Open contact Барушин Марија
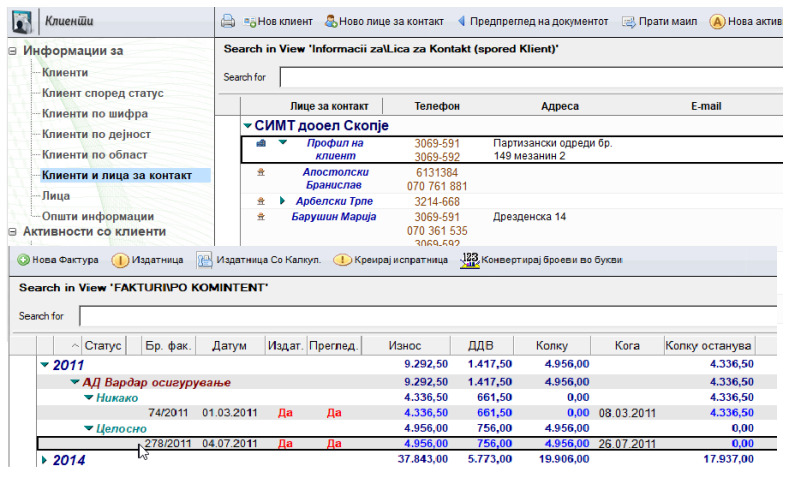 click(x=334, y=217)
